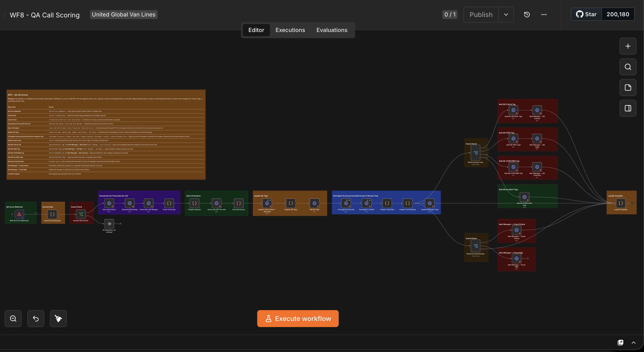Click the WF8 - QA Call Scoring title
The image size is (644, 352).
point(44,15)
